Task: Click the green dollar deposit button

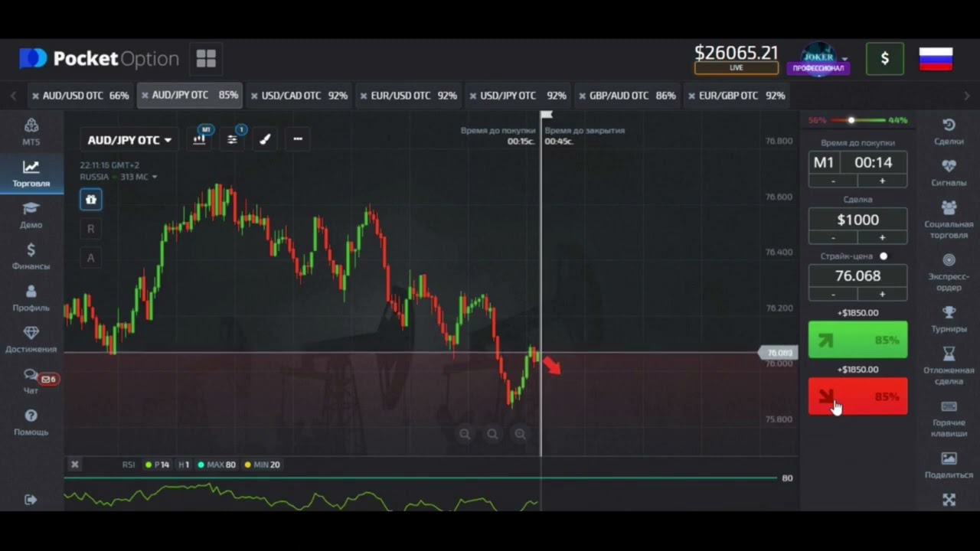Action: pyautogui.click(x=884, y=59)
